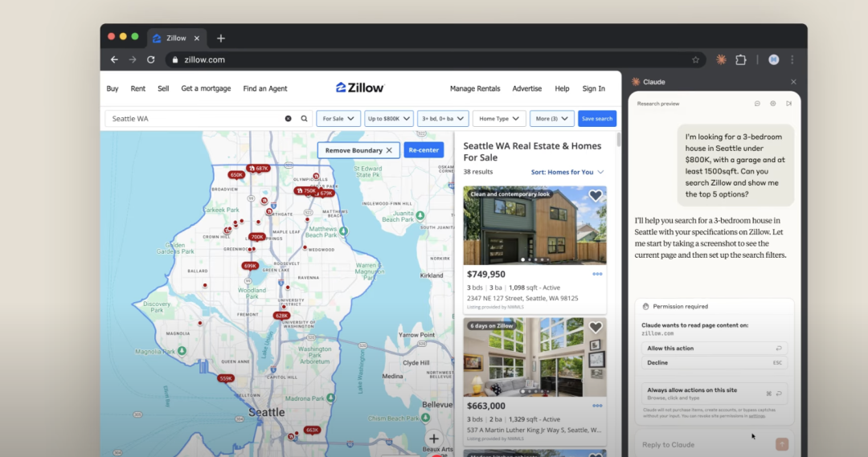Open the 3+ bd, 0+ ba dropdown

coord(443,118)
